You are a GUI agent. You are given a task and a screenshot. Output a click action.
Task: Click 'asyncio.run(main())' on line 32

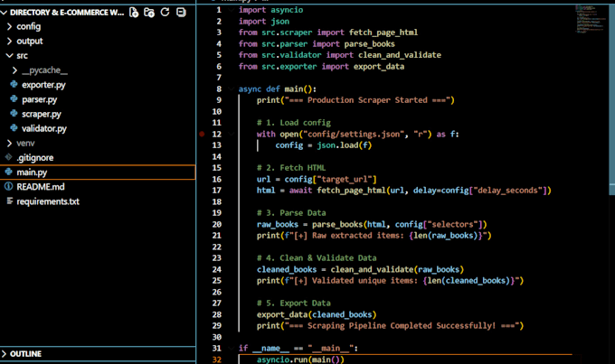(300, 359)
